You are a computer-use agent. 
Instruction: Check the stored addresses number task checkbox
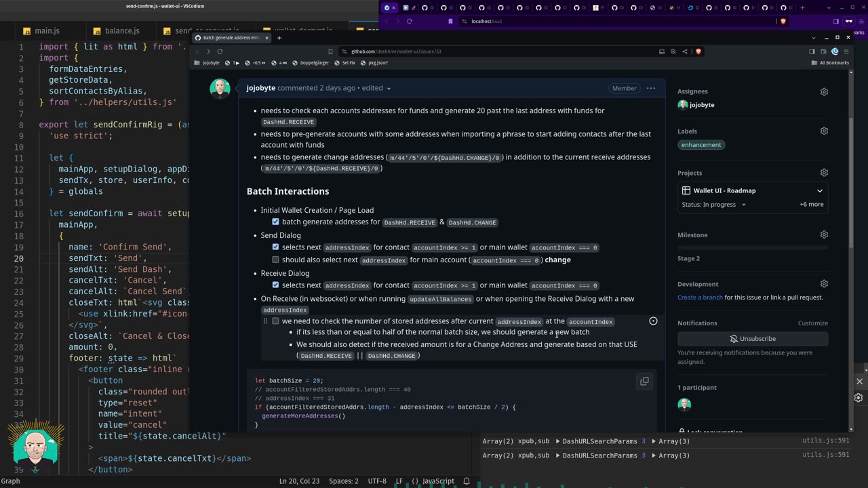click(275, 321)
